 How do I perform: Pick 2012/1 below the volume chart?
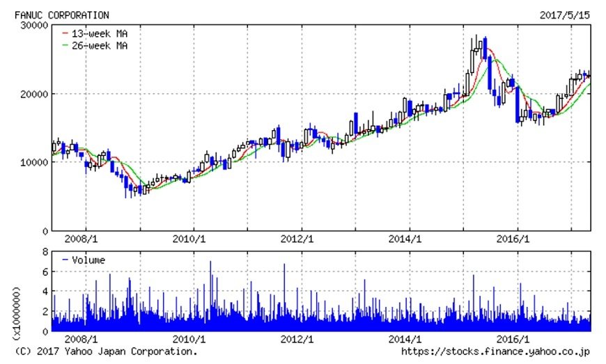[x=302, y=340]
